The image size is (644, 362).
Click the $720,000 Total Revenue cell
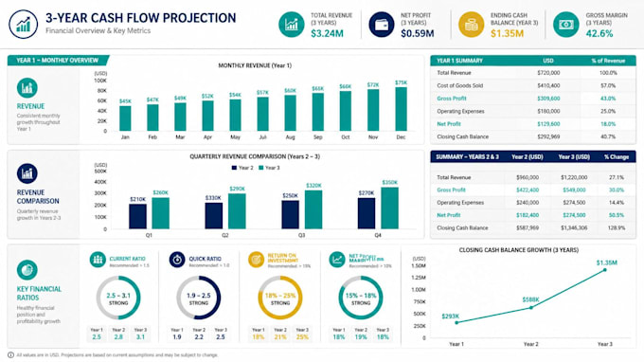tap(548, 73)
